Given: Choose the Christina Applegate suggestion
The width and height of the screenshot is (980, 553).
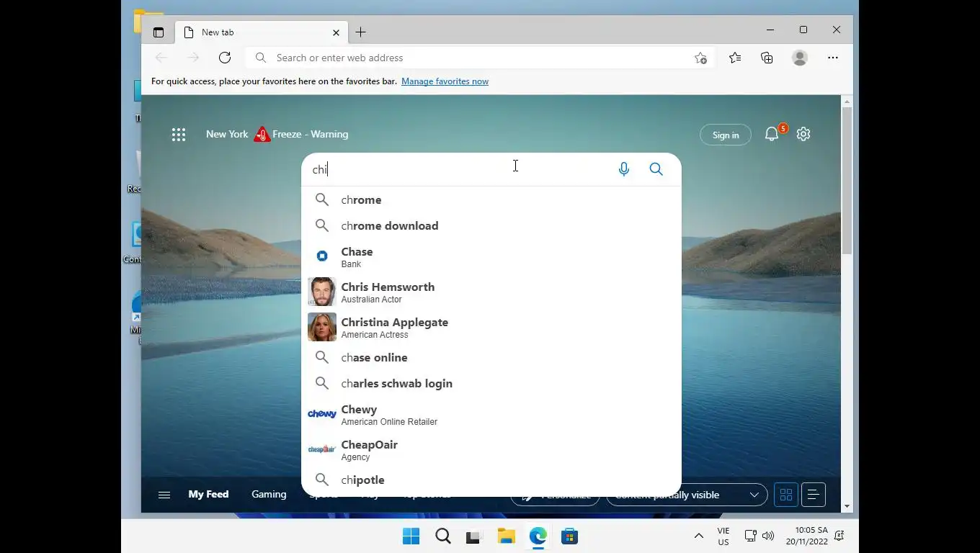Looking at the screenshot, I should click(x=491, y=328).
